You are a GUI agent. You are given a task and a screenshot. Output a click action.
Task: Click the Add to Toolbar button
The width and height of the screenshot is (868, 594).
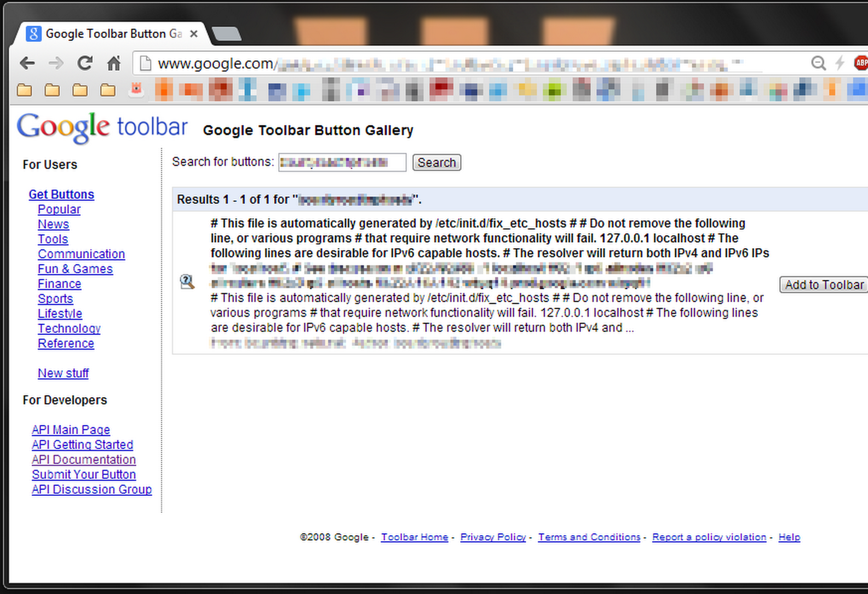824,285
